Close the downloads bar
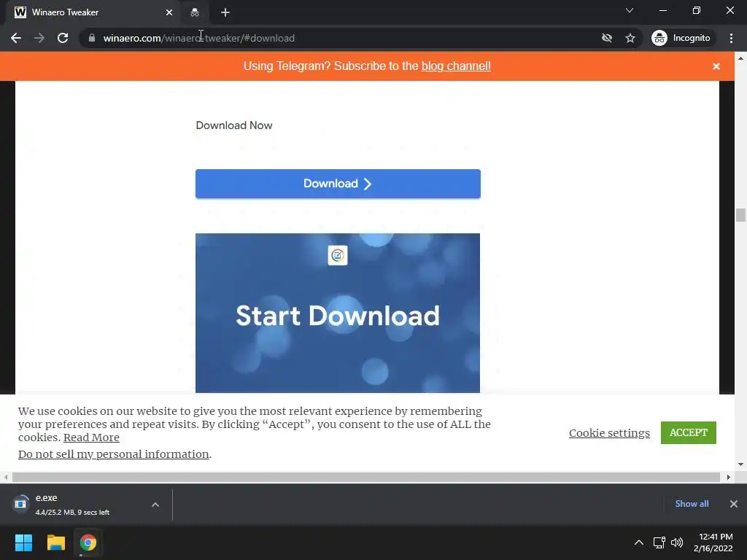This screenshot has height=560, width=747. pos(734,504)
